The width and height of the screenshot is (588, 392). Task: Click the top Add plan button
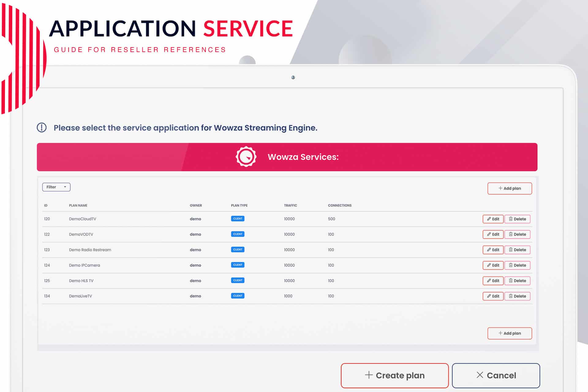[x=510, y=188]
